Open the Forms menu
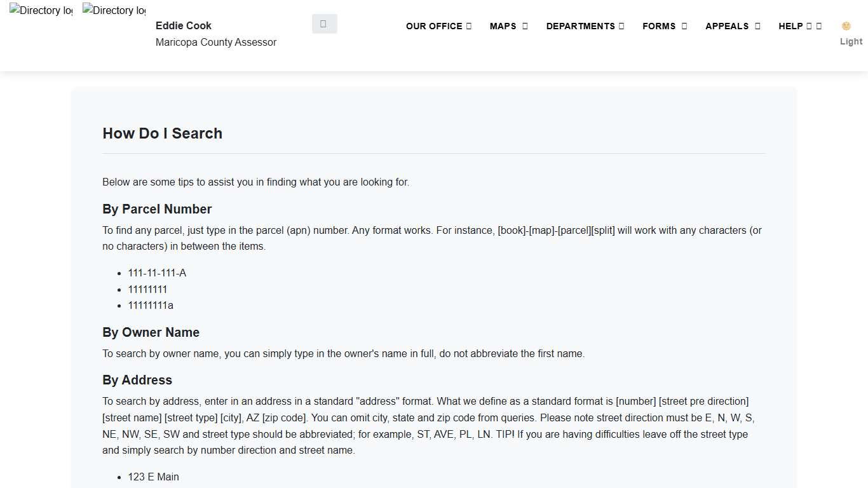This screenshot has height=488, width=868. click(658, 26)
